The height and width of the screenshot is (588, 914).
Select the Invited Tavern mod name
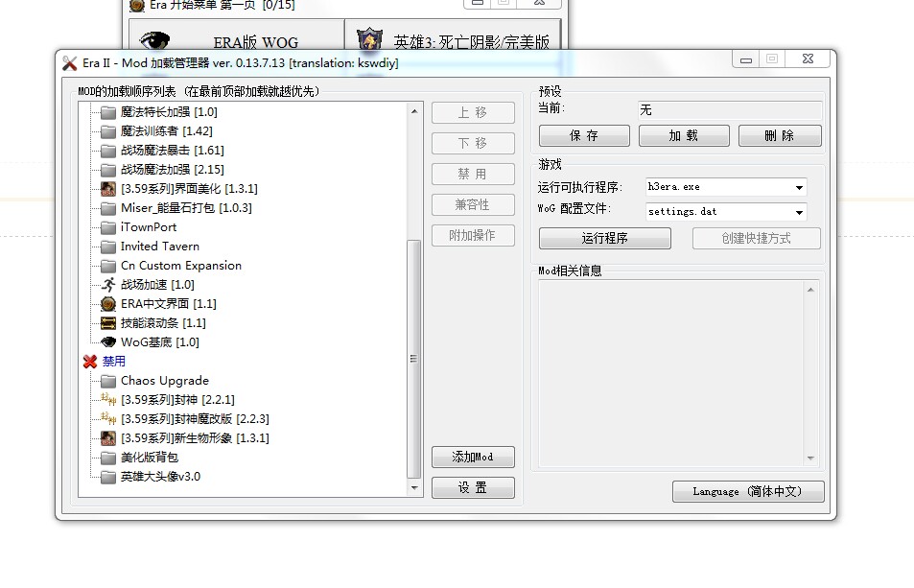pyautogui.click(x=160, y=247)
